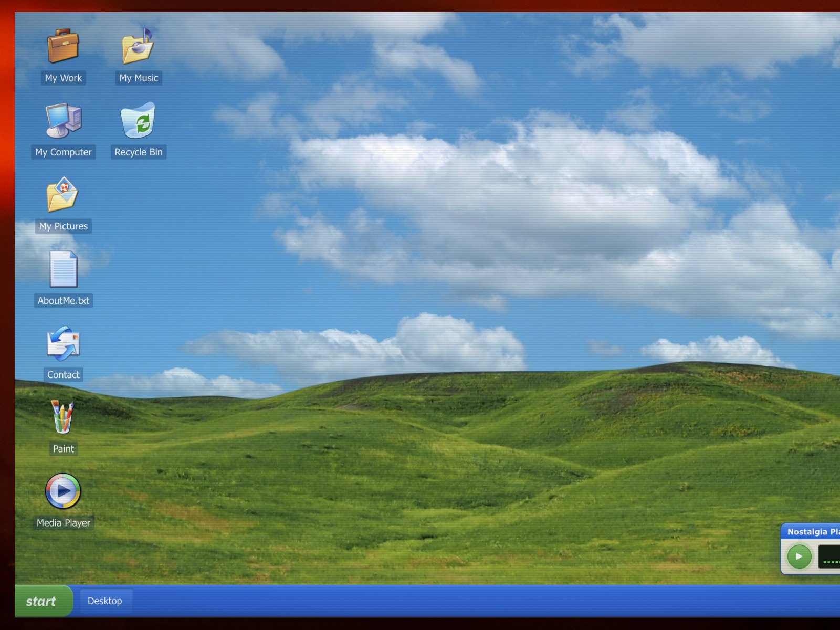This screenshot has width=840, height=630.
Task: Click the Nostalgia Player title bar
Action: tap(811, 532)
